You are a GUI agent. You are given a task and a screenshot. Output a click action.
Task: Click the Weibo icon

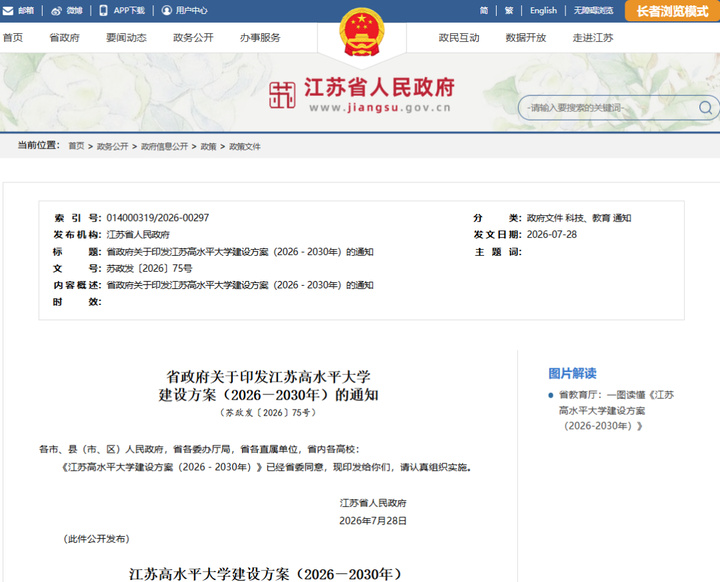click(56, 11)
